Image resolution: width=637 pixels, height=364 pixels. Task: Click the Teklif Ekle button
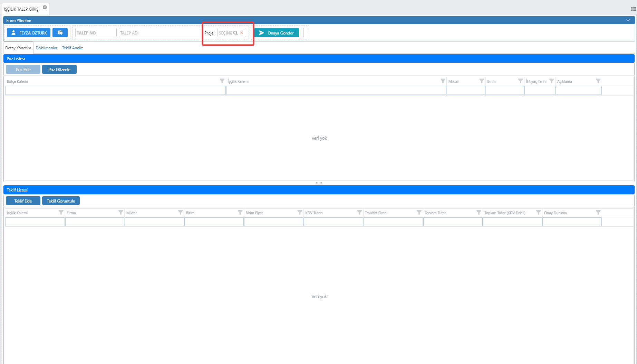coord(23,201)
